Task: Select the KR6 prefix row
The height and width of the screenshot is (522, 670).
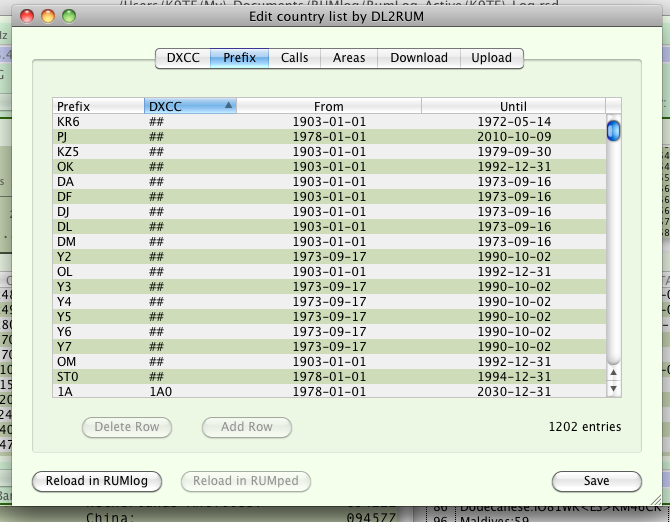Action: [328, 121]
